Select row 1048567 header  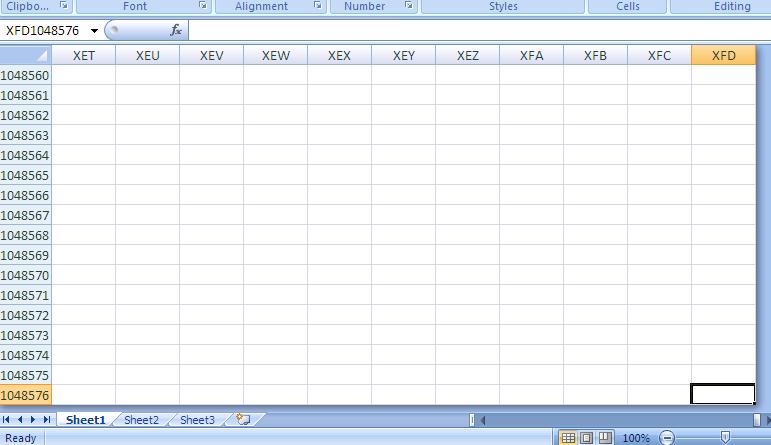tap(26, 215)
